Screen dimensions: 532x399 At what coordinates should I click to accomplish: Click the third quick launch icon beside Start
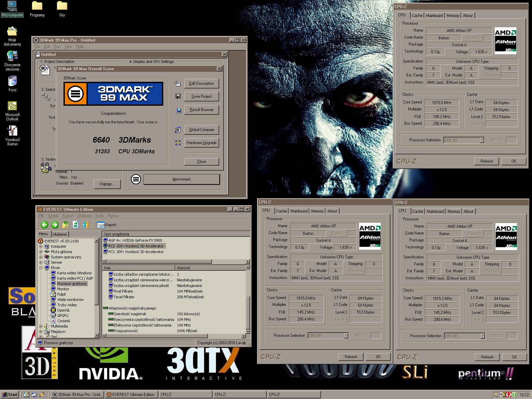tap(42, 395)
